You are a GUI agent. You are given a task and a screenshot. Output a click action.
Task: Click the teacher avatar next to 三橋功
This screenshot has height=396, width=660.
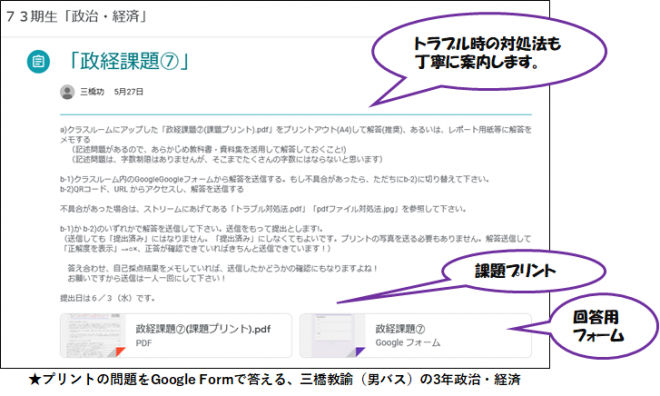tap(67, 92)
